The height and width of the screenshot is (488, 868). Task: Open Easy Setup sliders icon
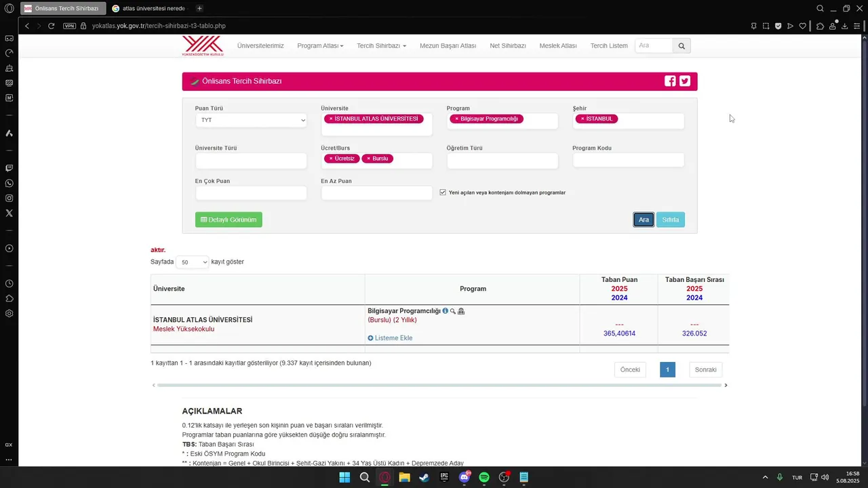[857, 26]
